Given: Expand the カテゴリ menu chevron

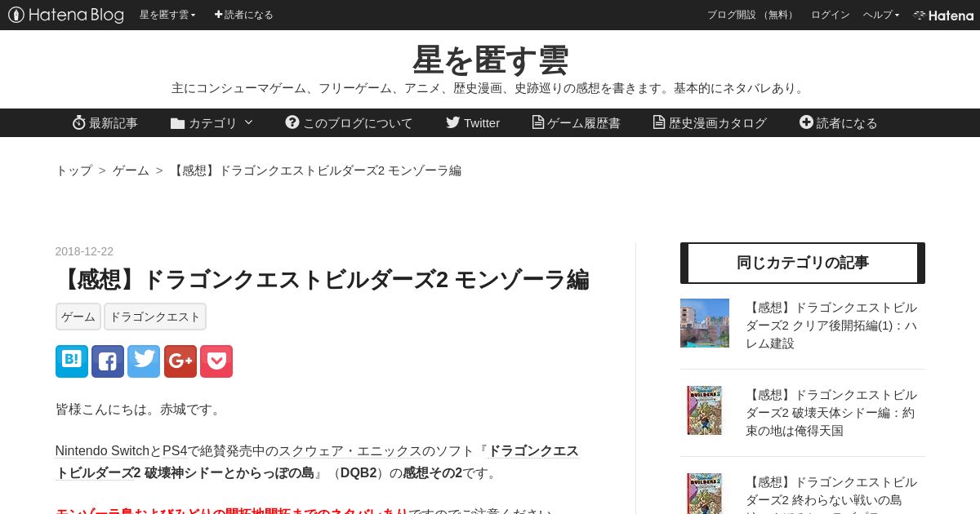Looking at the screenshot, I should pyautogui.click(x=248, y=122).
